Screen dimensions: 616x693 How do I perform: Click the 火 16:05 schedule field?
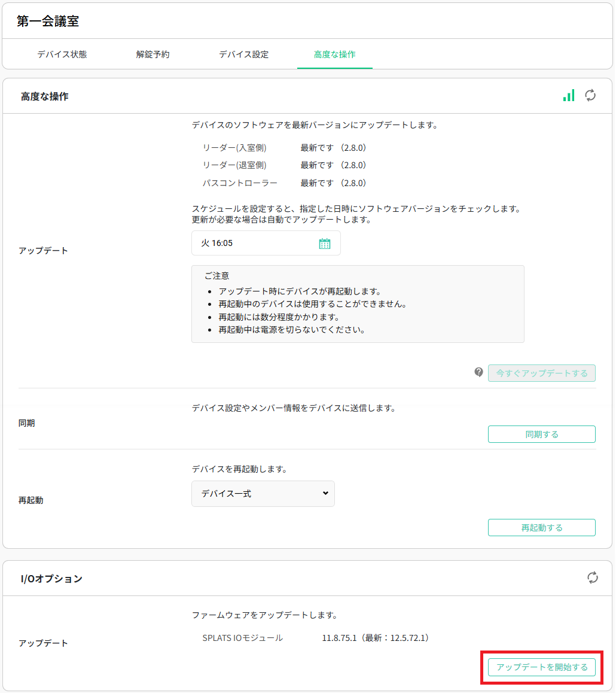coord(266,243)
